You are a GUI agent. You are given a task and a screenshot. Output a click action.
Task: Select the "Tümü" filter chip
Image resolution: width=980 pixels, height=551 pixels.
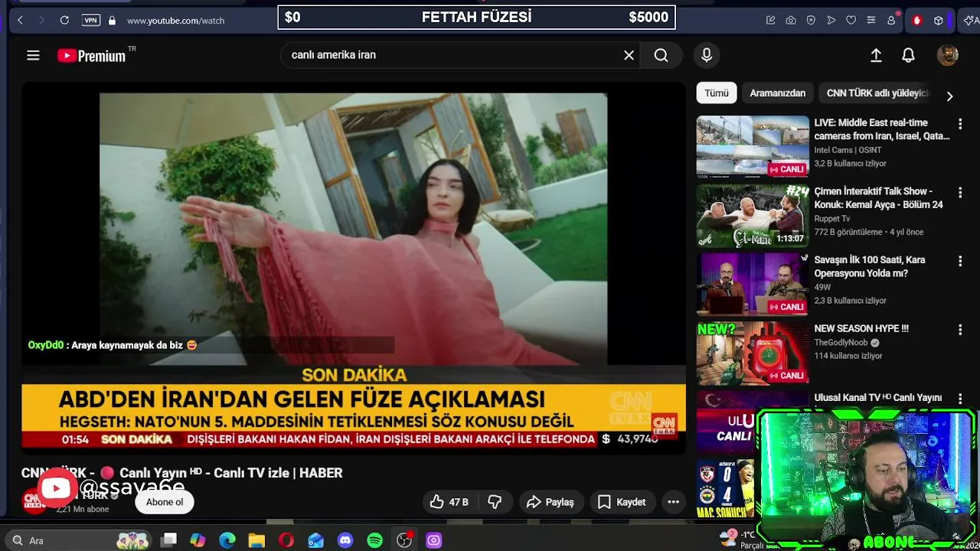click(x=717, y=93)
